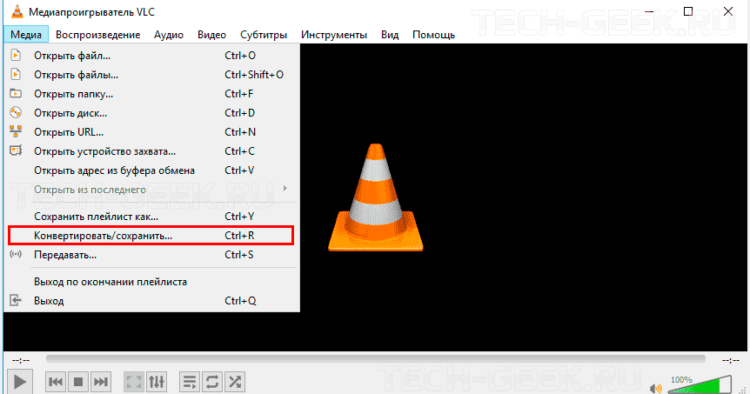Expand the Открыть из последнего submenu arrow
The image size is (750, 394).
[x=285, y=189]
